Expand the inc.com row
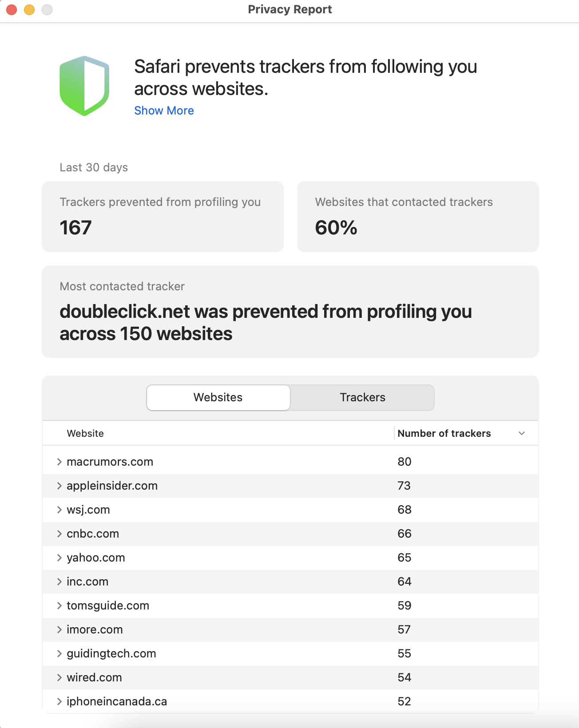Image resolution: width=579 pixels, height=728 pixels. 59,582
